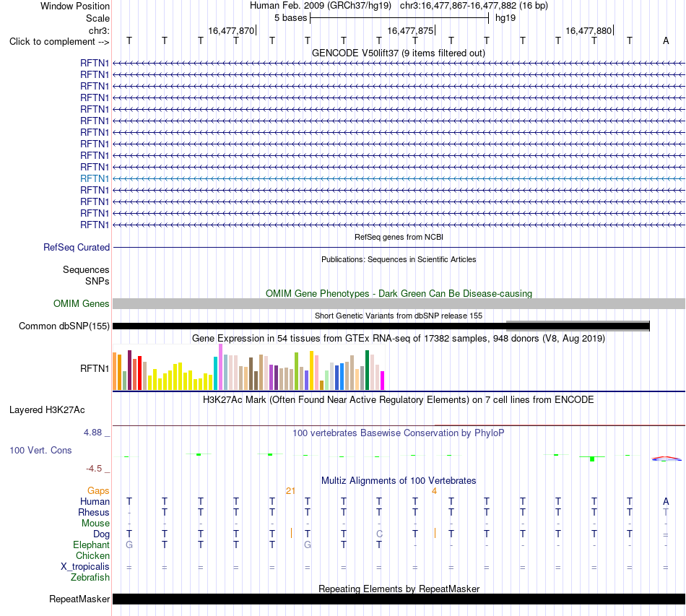Click the 16,477,875 ruler position
Screen dimensions: 686x616
410,30
